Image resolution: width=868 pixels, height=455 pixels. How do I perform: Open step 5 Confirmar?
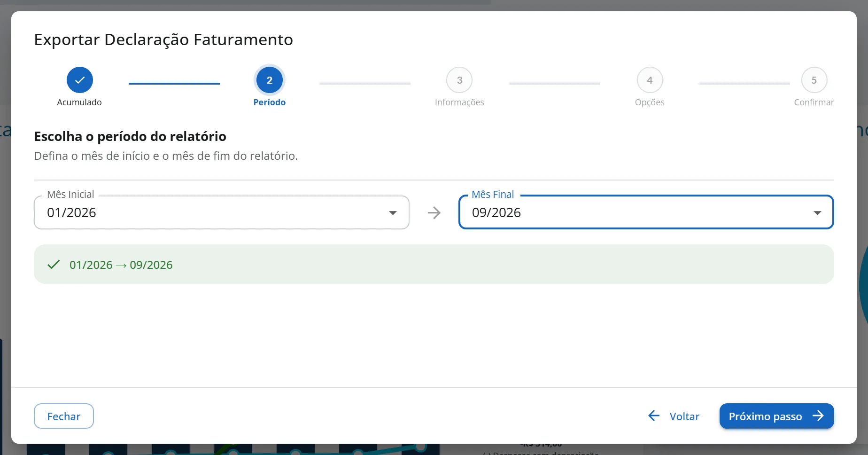coord(814,80)
